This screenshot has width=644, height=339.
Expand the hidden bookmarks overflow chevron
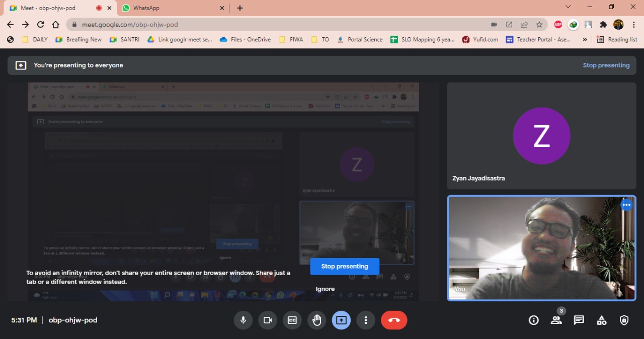(x=585, y=39)
